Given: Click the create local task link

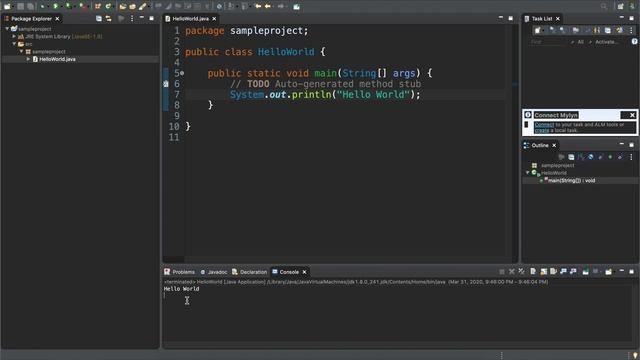Looking at the screenshot, I should [542, 130].
